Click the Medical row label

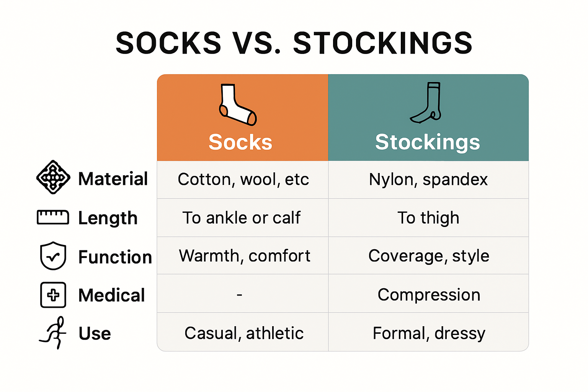(x=111, y=295)
